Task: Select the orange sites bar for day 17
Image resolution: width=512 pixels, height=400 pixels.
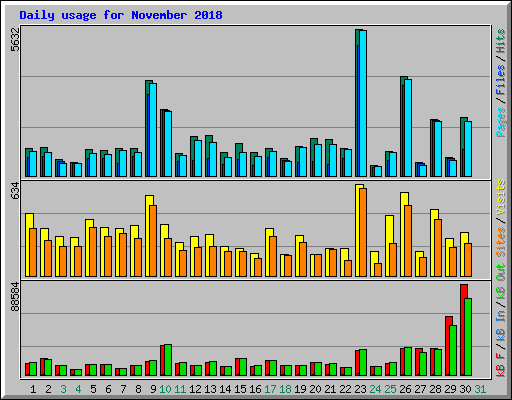Action: click(273, 256)
